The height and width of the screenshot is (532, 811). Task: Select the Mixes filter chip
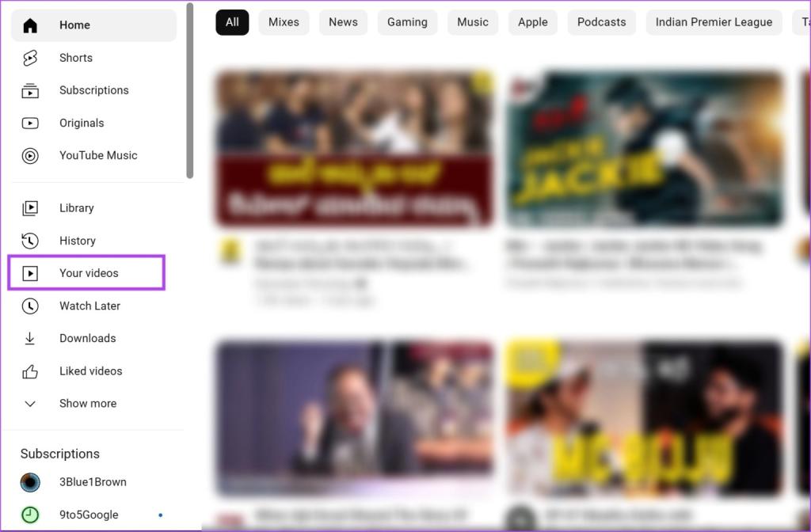(284, 22)
